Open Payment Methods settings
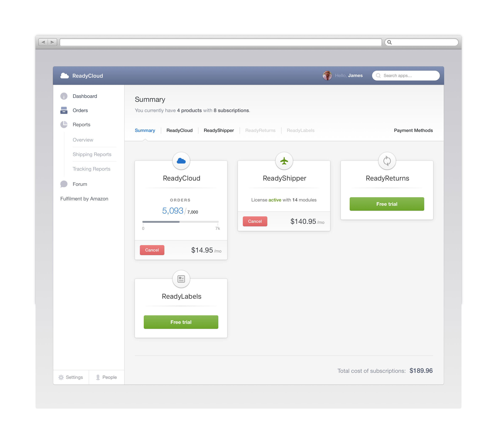Screen dimensions: 497x448 click(x=413, y=130)
